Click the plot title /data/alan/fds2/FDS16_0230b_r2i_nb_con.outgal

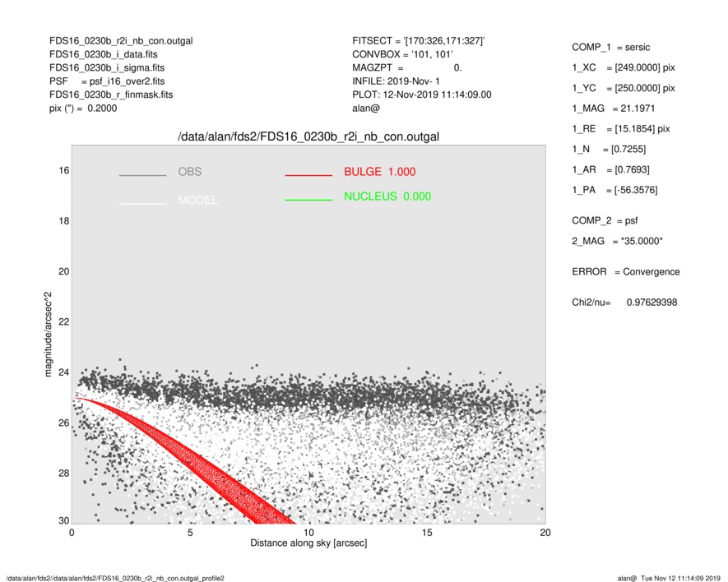(308, 137)
